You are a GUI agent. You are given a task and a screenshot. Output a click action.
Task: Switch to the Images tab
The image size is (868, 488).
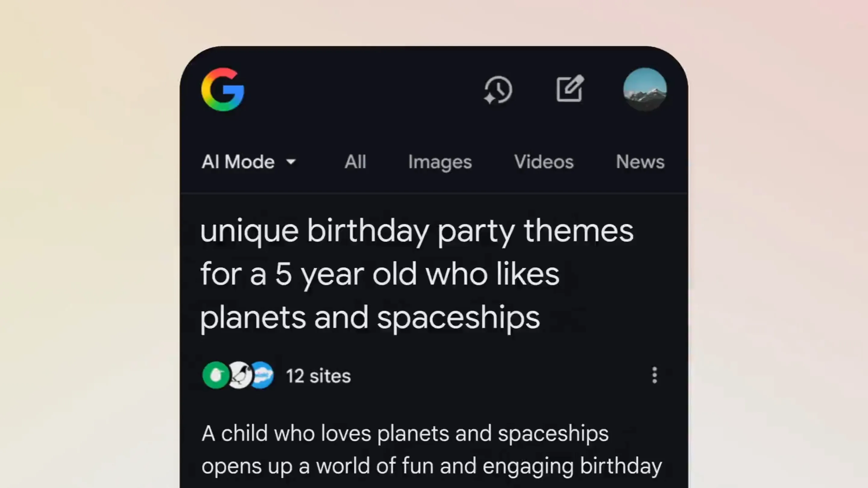[x=440, y=162]
